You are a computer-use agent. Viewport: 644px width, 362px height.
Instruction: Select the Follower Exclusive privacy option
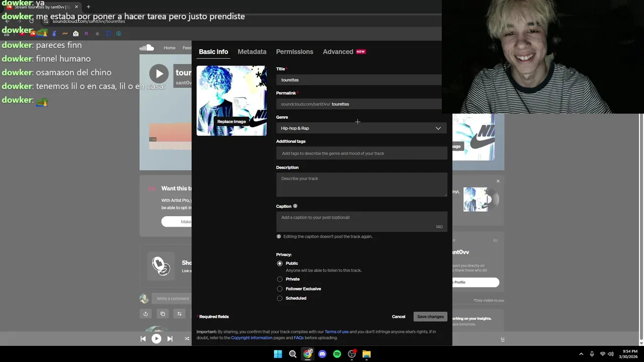(280, 289)
